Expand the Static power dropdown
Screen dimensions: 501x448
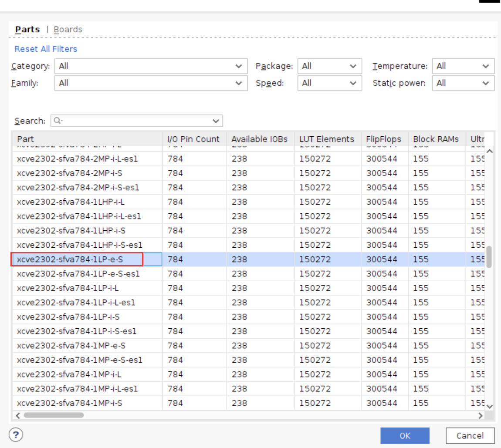click(463, 83)
